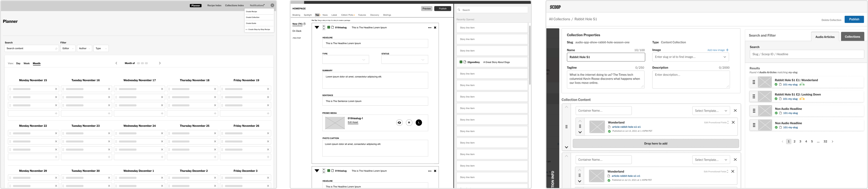Click the blue Publish button in Scoop
Screen dimensions: 868x189
point(854,20)
